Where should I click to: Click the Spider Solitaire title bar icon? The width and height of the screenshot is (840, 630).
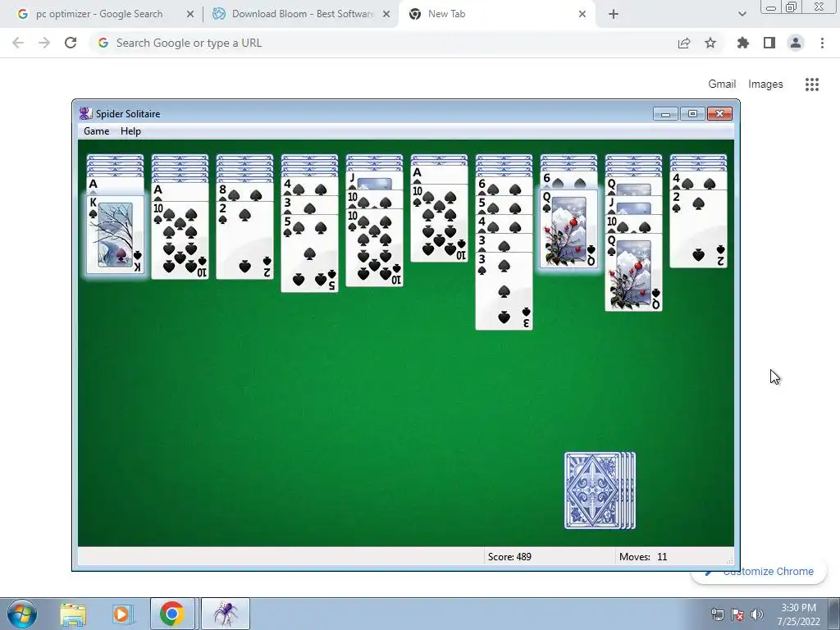coord(85,113)
